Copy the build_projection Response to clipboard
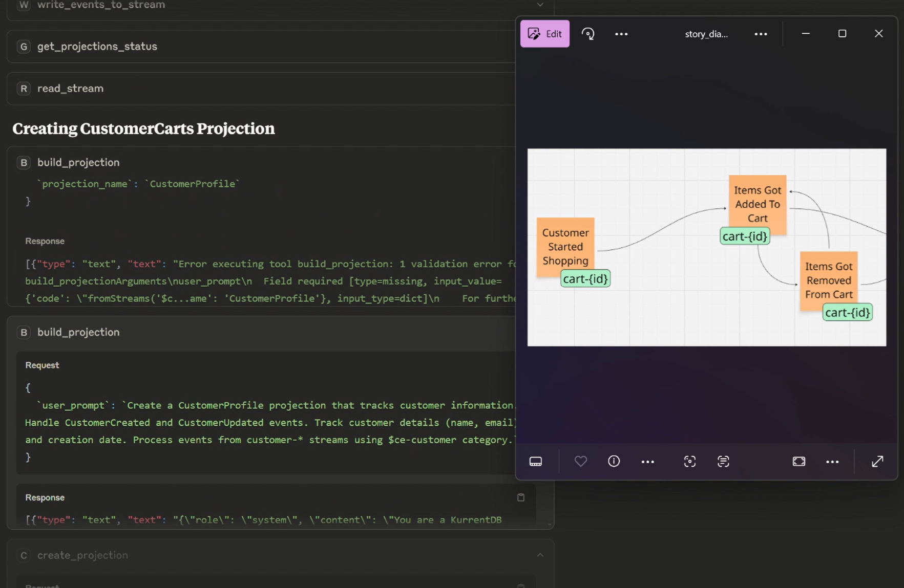The image size is (904, 588). [521, 497]
